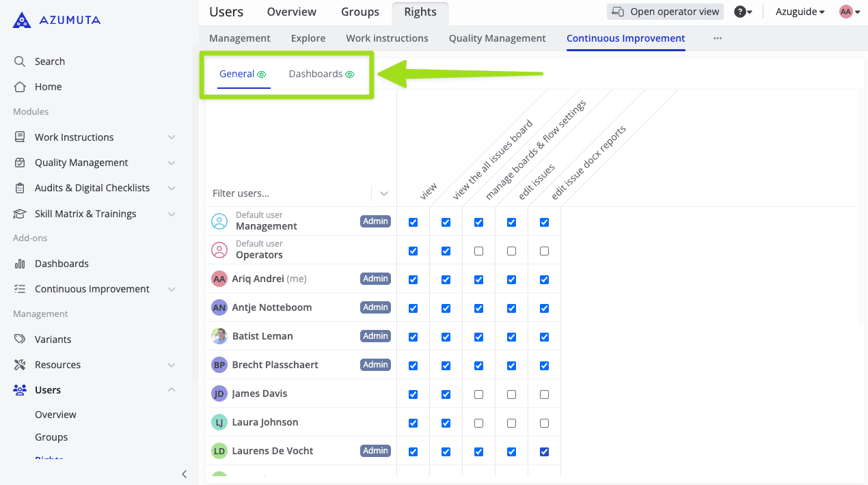Open the Azuguide dropdown menu
This screenshot has height=485, width=868.
[x=800, y=12]
